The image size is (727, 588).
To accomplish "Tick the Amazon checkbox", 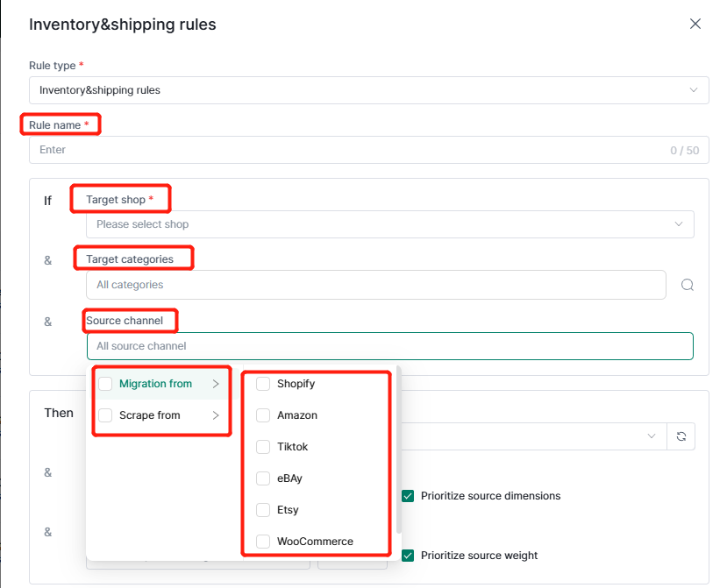I will click(263, 415).
